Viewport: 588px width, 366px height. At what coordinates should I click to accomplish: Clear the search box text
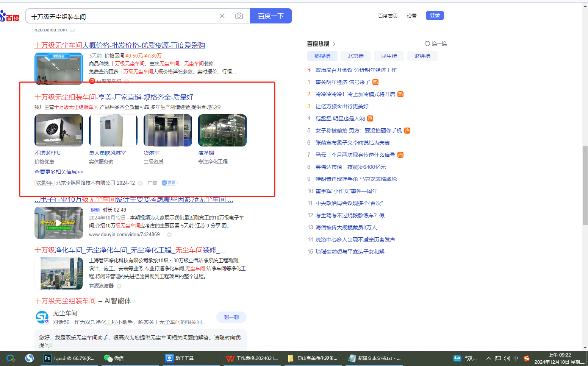(x=222, y=16)
